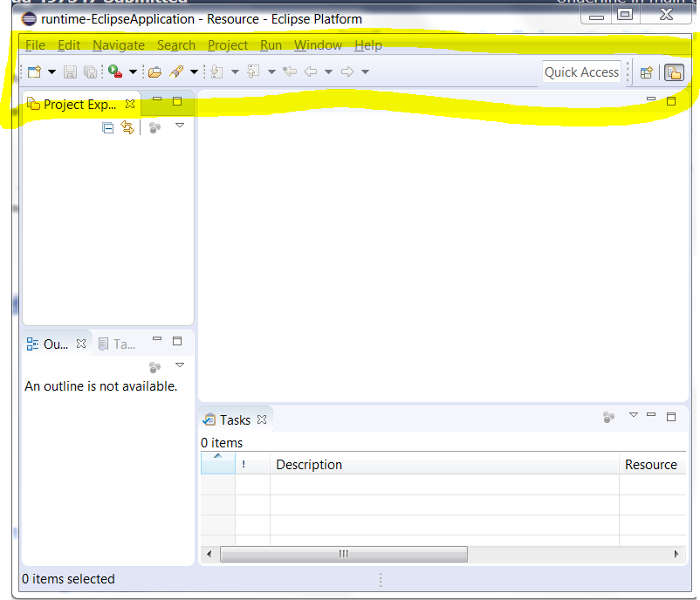Open the Project menu
Screen dimensions: 700x600
pyautogui.click(x=228, y=45)
